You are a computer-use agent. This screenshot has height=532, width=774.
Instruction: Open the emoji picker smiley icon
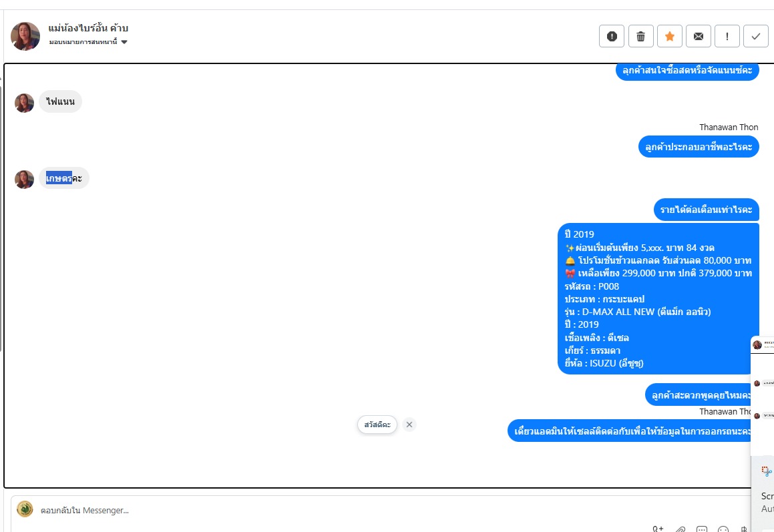click(x=723, y=529)
